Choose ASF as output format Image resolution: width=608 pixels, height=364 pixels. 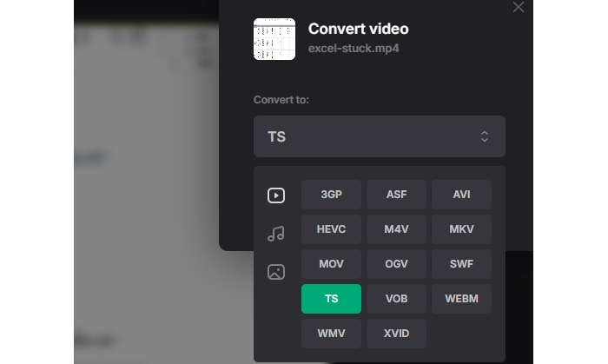pyautogui.click(x=396, y=195)
